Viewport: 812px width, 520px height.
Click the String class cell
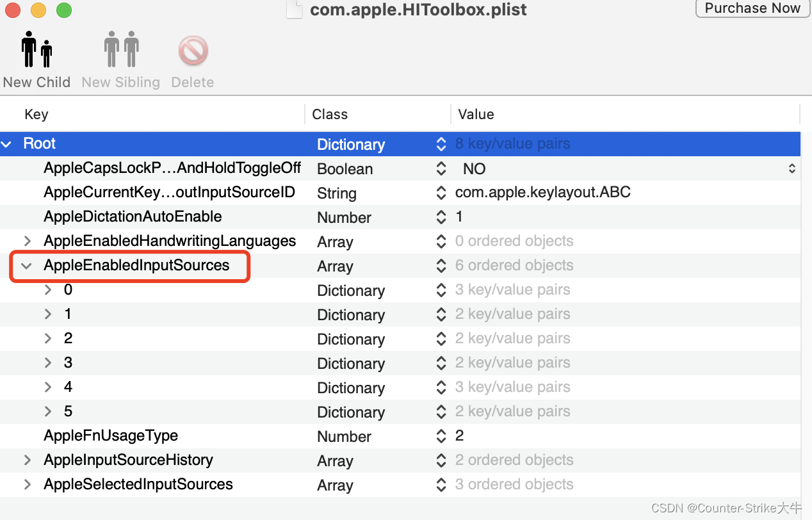337,193
